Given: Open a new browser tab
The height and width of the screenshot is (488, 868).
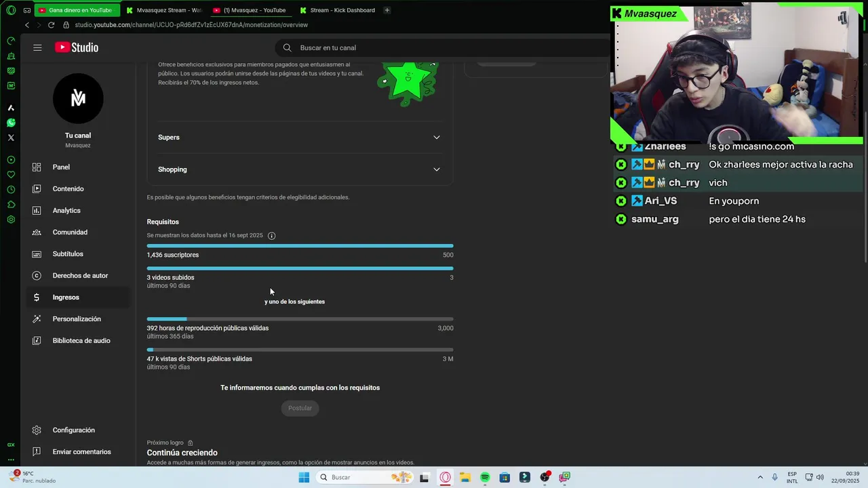Looking at the screenshot, I should [x=387, y=10].
